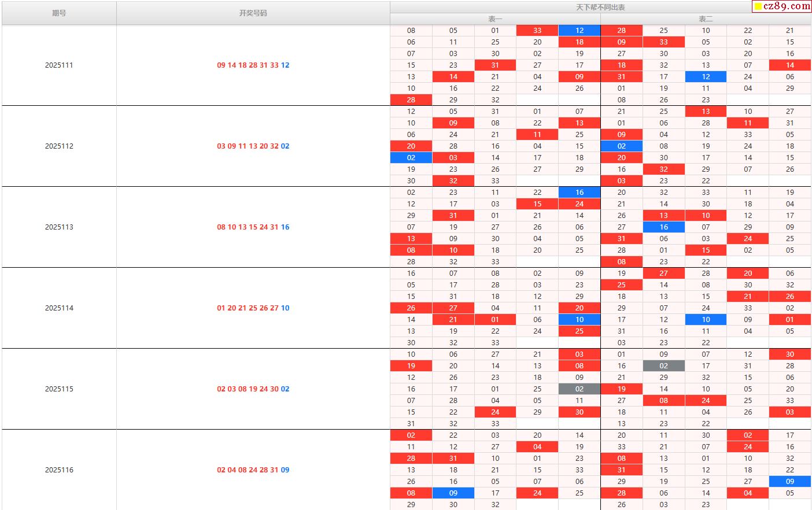The image size is (812, 510).
Task: Click gray 02 cell in 表二 for 2025115
Action: click(x=663, y=366)
